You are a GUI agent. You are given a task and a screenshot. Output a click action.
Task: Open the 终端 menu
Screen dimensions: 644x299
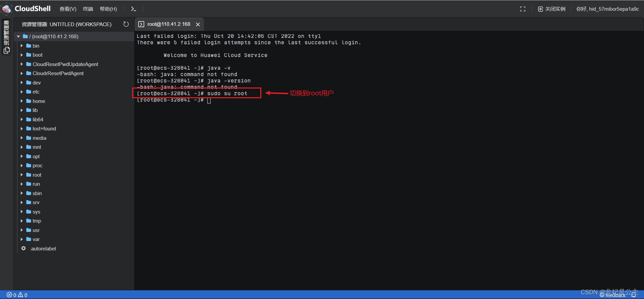(x=88, y=9)
